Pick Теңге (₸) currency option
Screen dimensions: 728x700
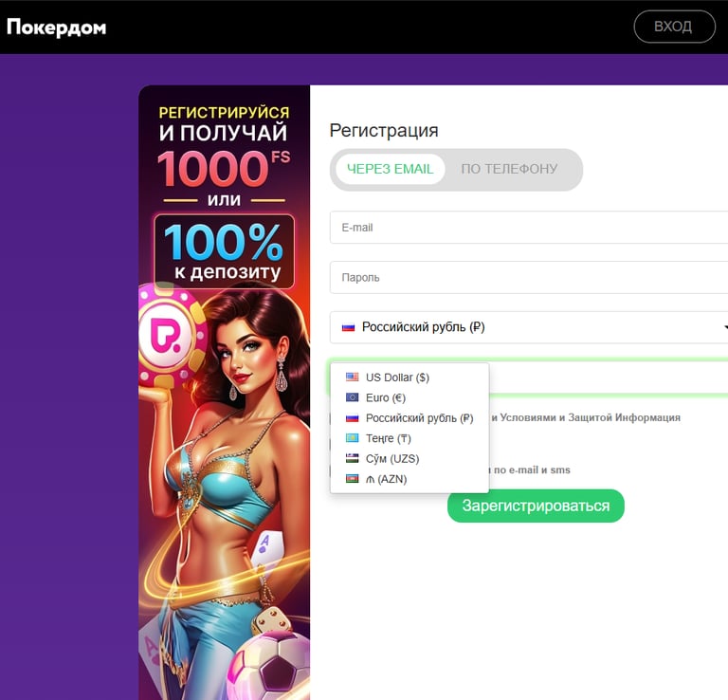coord(409,438)
